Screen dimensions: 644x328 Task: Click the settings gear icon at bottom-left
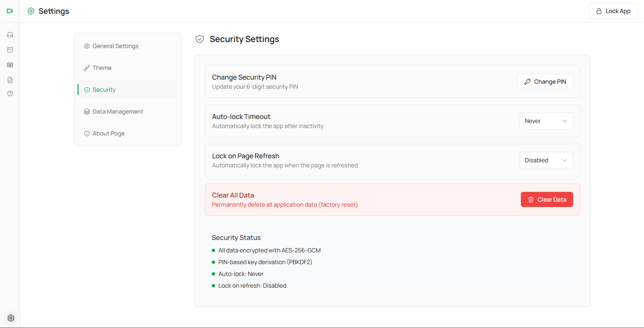pyautogui.click(x=11, y=318)
